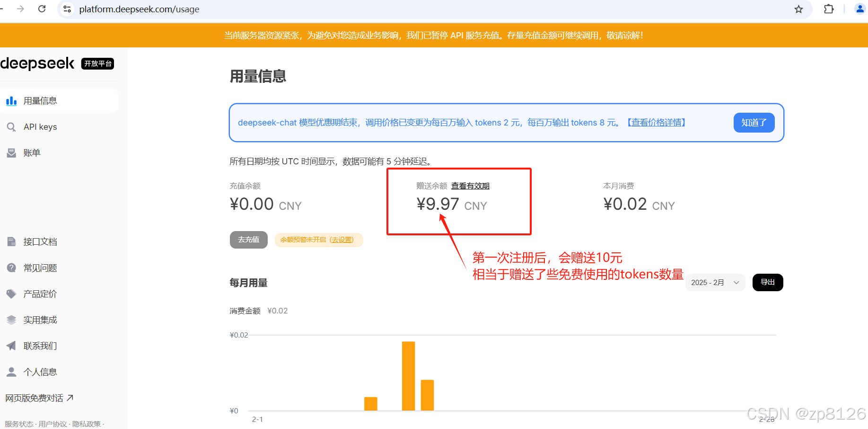Viewport: 868px width, 429px height.
Task: Open the 联系我们 sidebar item
Action: [x=59, y=346]
